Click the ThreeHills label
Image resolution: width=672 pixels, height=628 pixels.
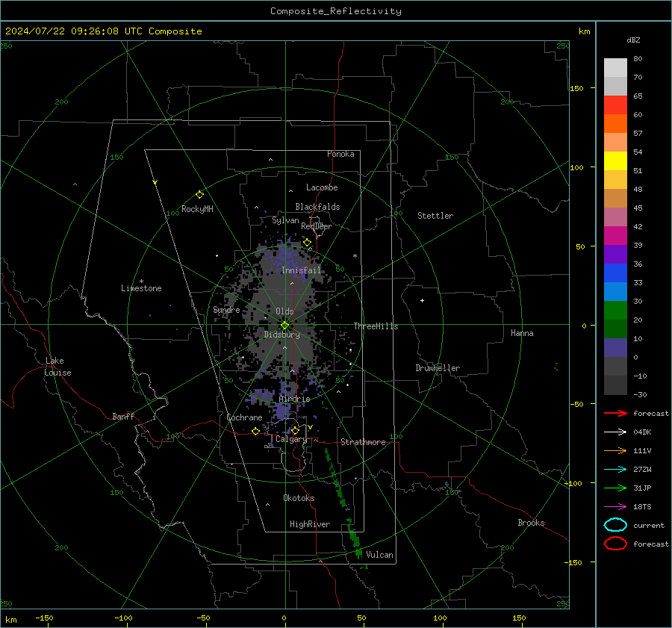(x=376, y=326)
